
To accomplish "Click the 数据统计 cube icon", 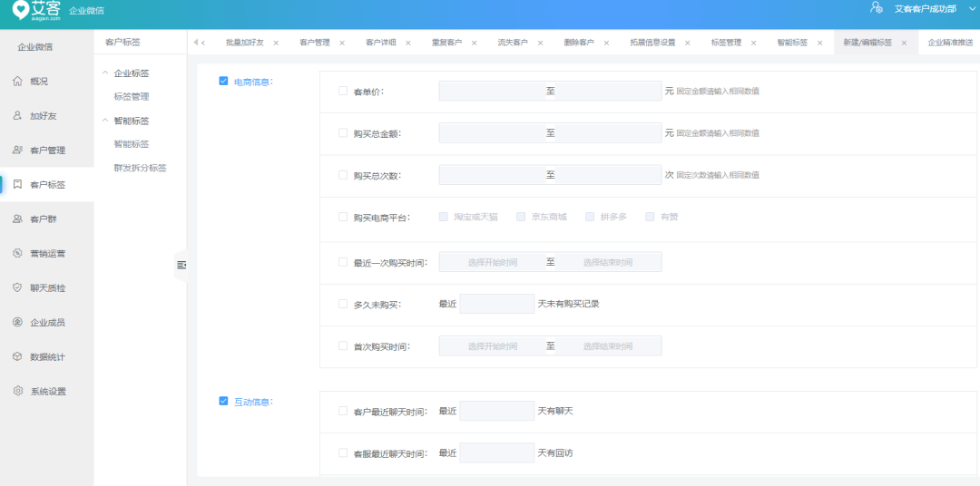I will pos(17,356).
